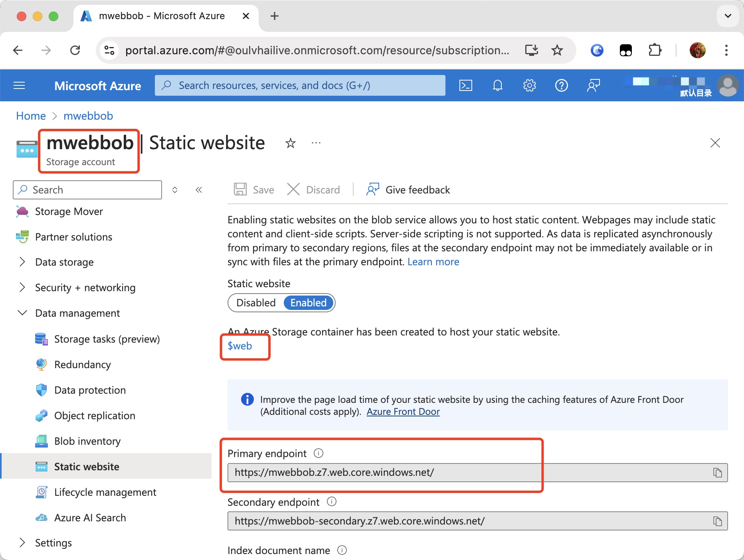This screenshot has width=744, height=560.
Task: Open the notifications bell
Action: pyautogui.click(x=497, y=85)
